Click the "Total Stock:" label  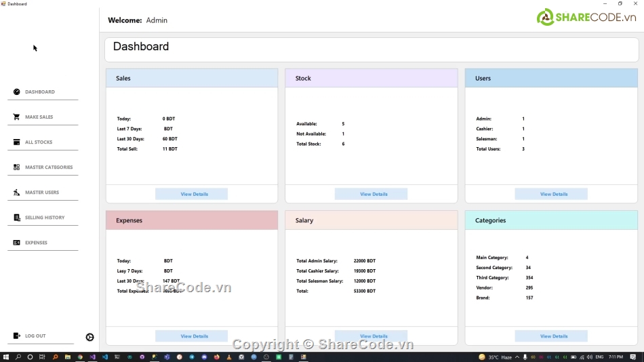[x=309, y=144]
